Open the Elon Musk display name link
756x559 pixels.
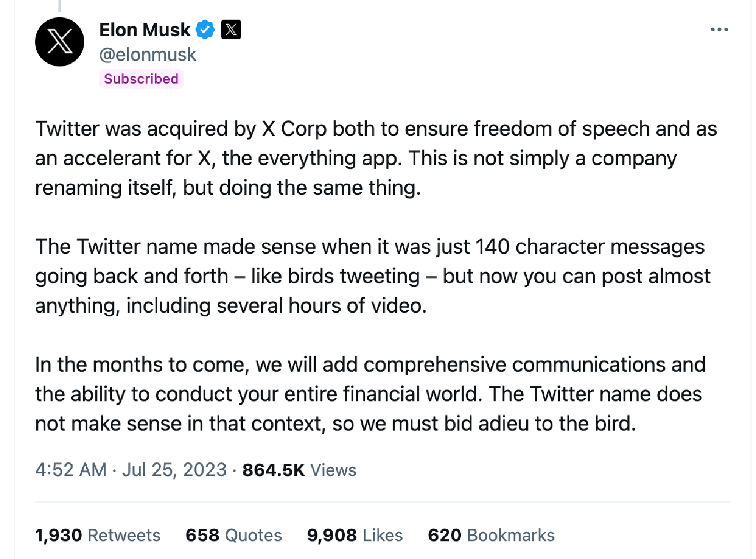(145, 30)
